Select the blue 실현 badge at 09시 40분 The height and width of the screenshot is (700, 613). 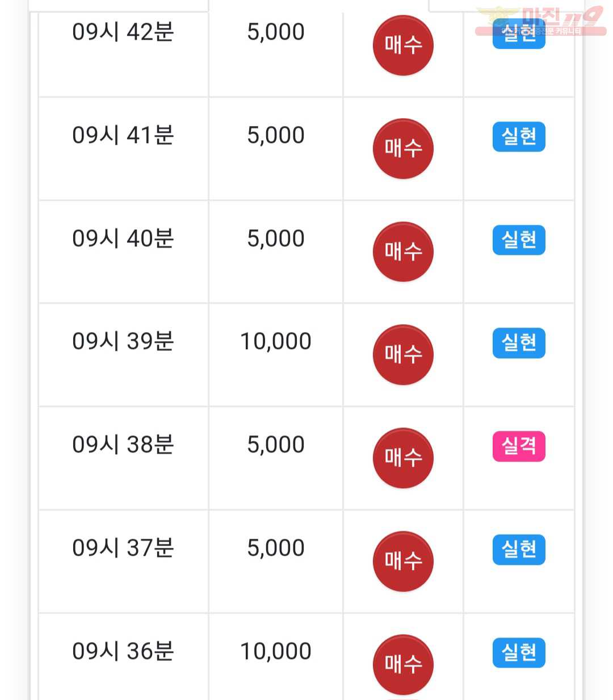(x=519, y=240)
